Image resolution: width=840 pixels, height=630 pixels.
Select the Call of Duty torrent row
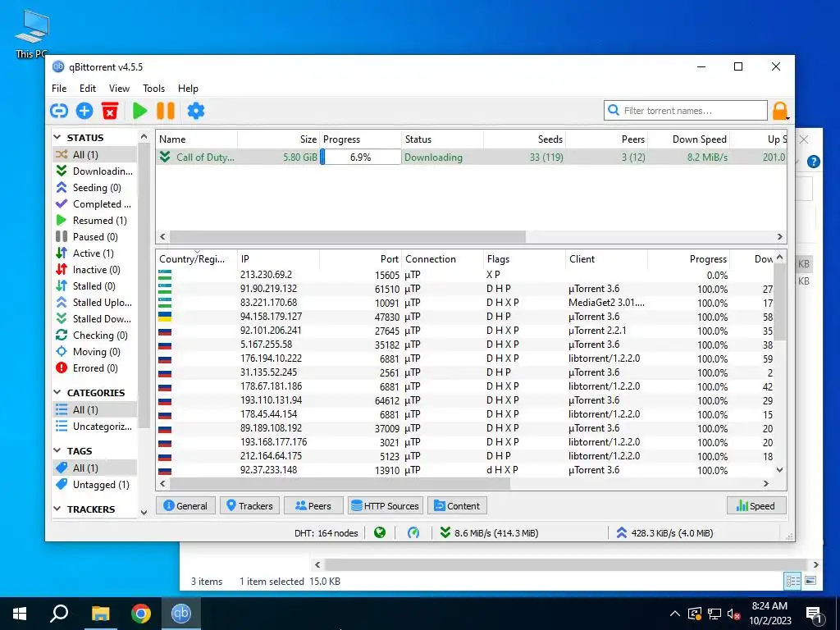[x=472, y=157]
